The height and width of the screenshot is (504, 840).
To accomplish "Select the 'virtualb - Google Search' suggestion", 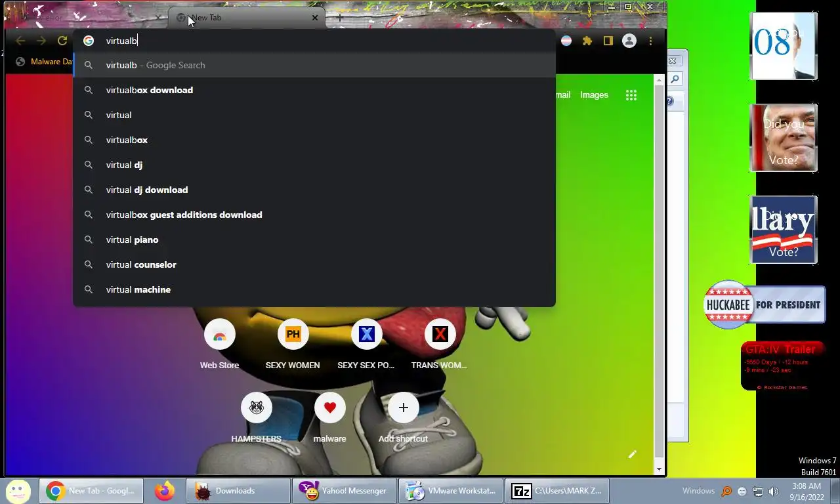I will click(x=314, y=65).
